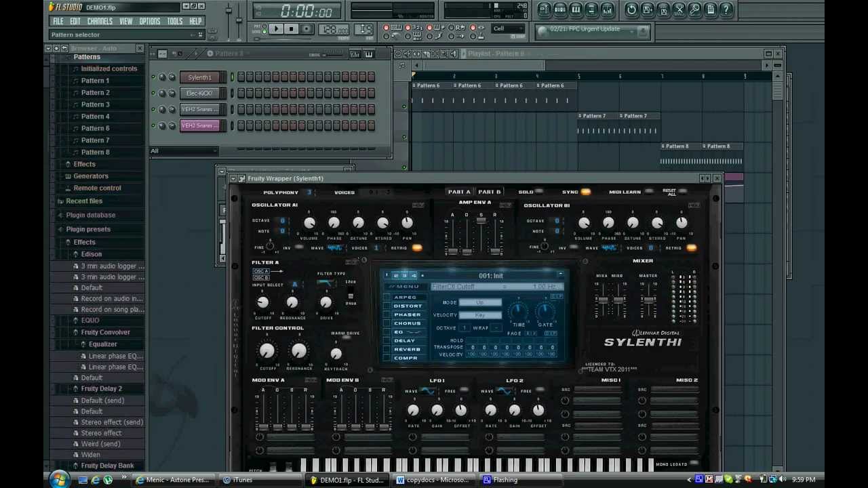Expand Fruity Delay 2 folder in browser
The image size is (868, 488).
point(101,389)
